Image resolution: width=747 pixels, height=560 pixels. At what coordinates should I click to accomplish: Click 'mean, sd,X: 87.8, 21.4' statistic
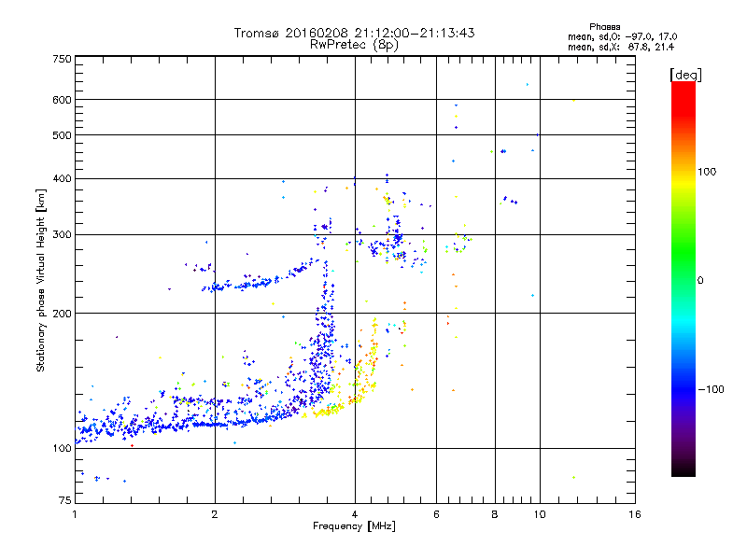click(621, 47)
